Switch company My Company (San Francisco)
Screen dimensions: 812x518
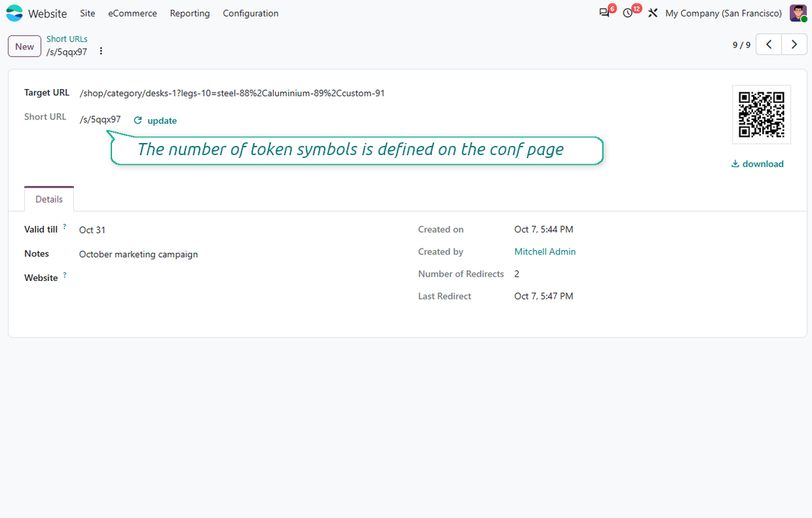[x=724, y=14]
